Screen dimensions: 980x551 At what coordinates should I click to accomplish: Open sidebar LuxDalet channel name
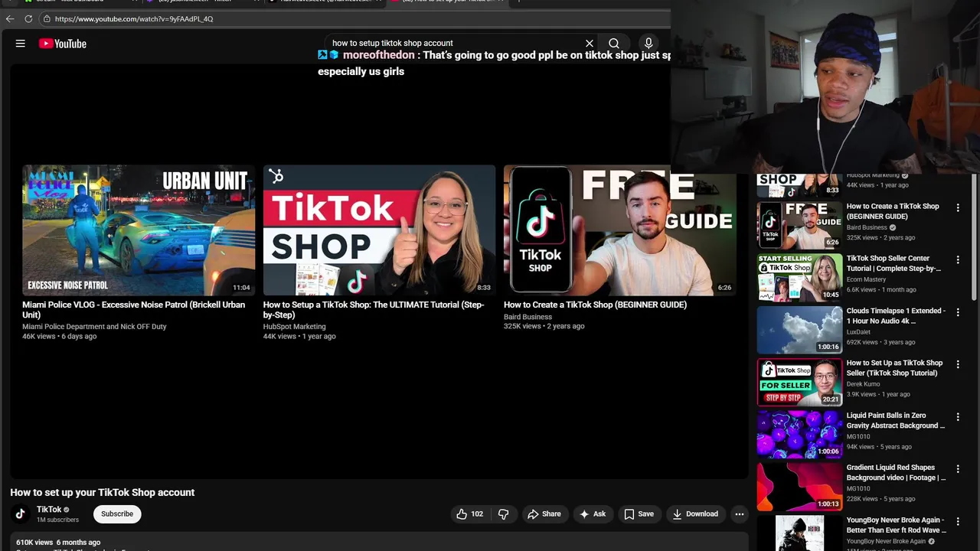(858, 332)
